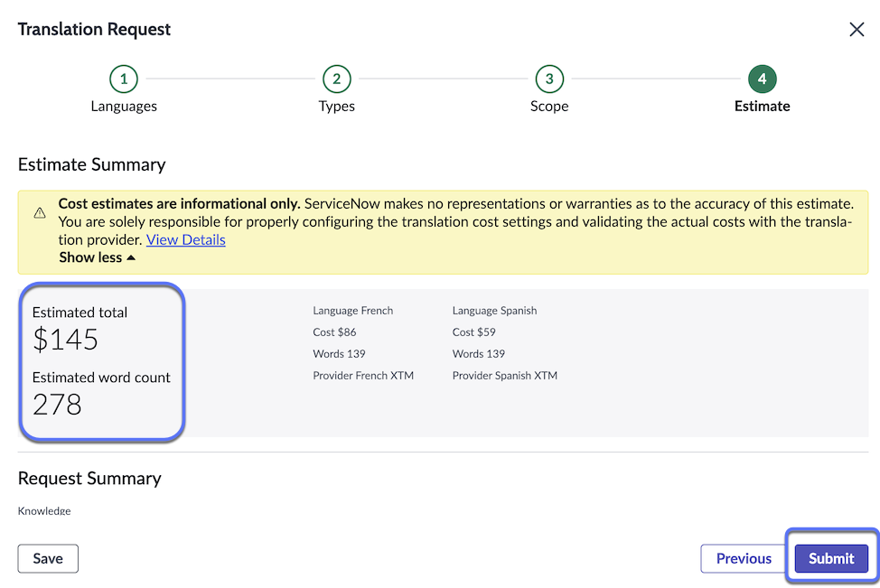Click the Words 139 under Spanish
Viewport: 880px width, 588px height.
point(479,354)
